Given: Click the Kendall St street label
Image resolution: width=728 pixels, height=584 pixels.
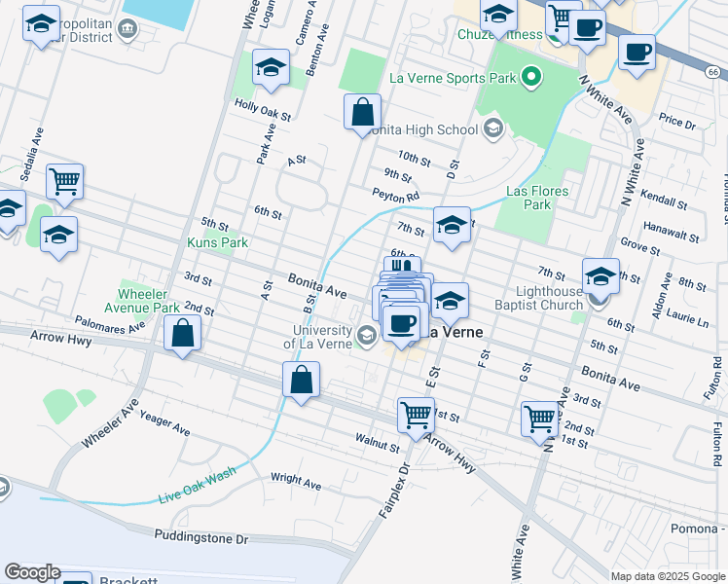Looking at the screenshot, I should click(664, 200).
